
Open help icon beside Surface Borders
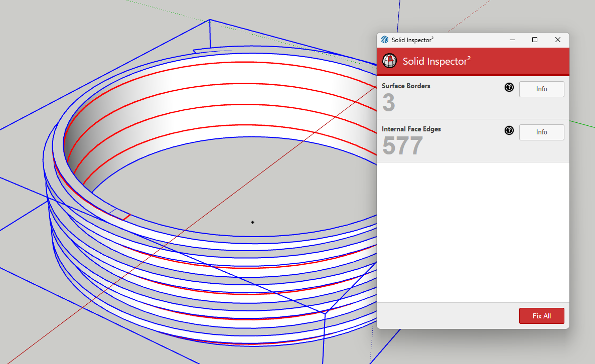(x=509, y=87)
